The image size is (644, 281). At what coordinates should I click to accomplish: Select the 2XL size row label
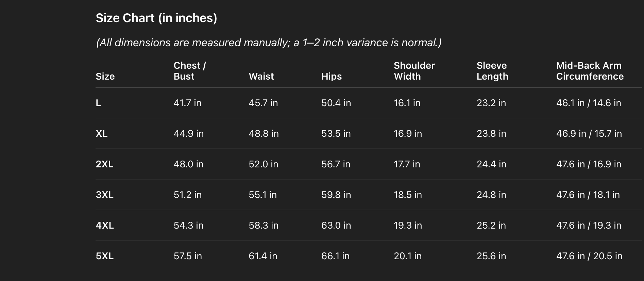104,164
